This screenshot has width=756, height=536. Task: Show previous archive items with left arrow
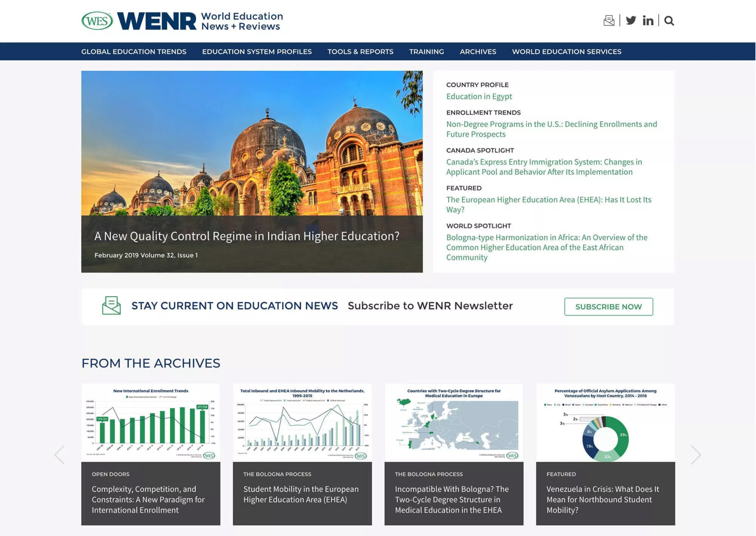tap(59, 454)
